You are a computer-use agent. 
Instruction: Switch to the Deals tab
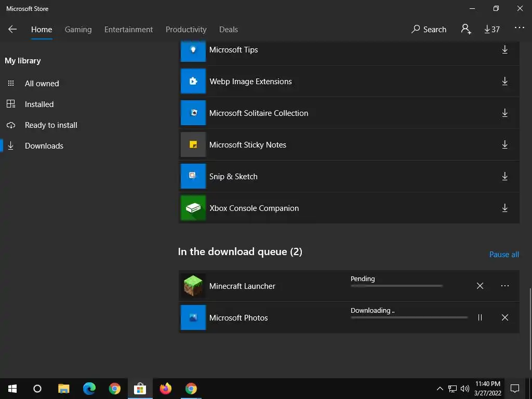(x=229, y=30)
